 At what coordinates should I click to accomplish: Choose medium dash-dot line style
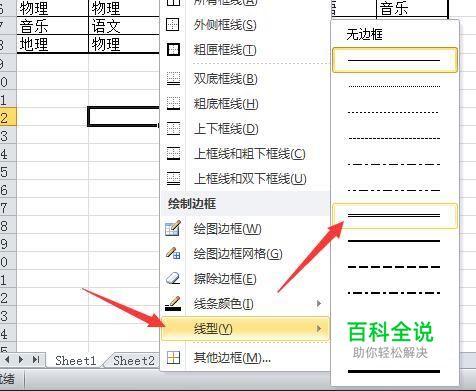[x=395, y=293]
